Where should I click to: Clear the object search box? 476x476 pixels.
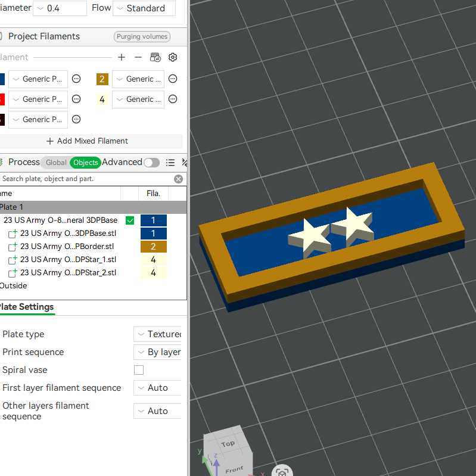[x=179, y=179]
